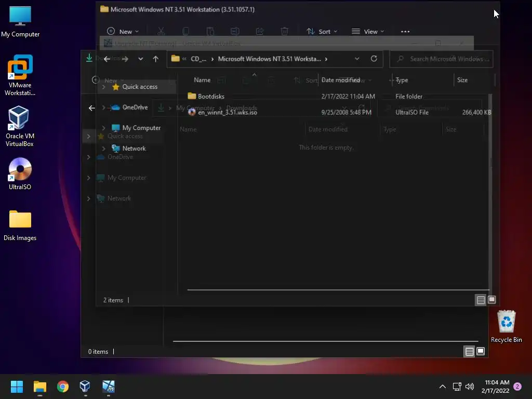
Task: Click the Copy icon in the Explorer toolbar
Action: (x=185, y=32)
